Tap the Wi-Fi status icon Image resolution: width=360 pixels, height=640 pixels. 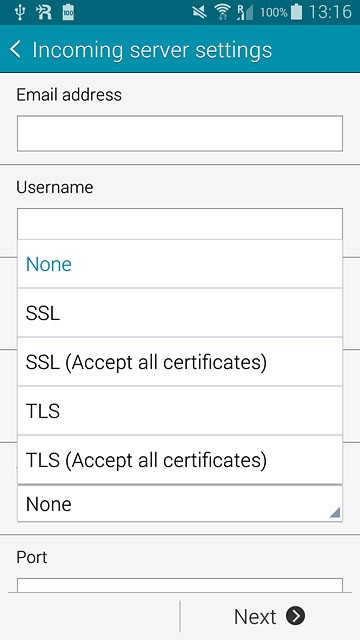pos(222,12)
